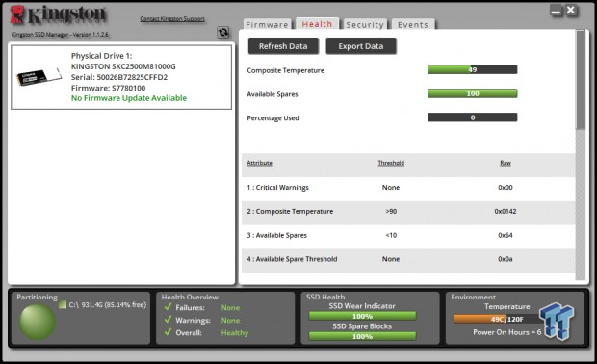Image resolution: width=597 pixels, height=364 pixels.
Task: Select the Health tab
Action: coord(317,24)
